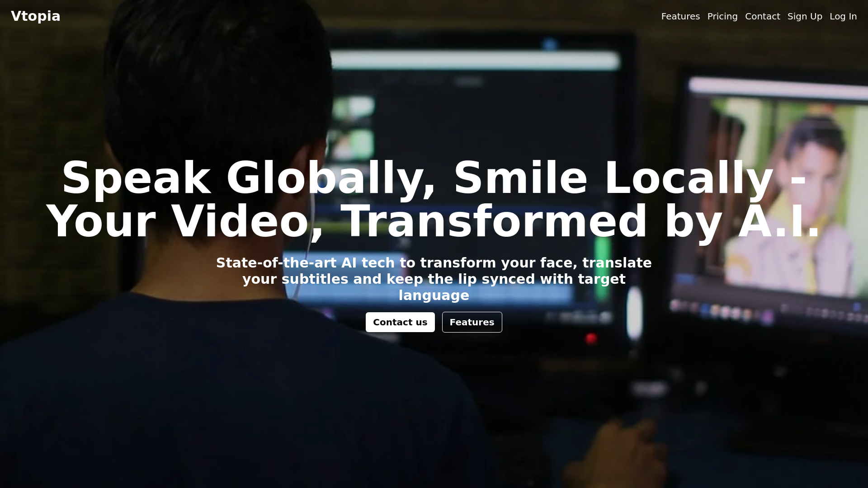The width and height of the screenshot is (868, 488).
Task: Click the 'State-of-the-art AI tech' subtitle text
Action: tap(434, 279)
